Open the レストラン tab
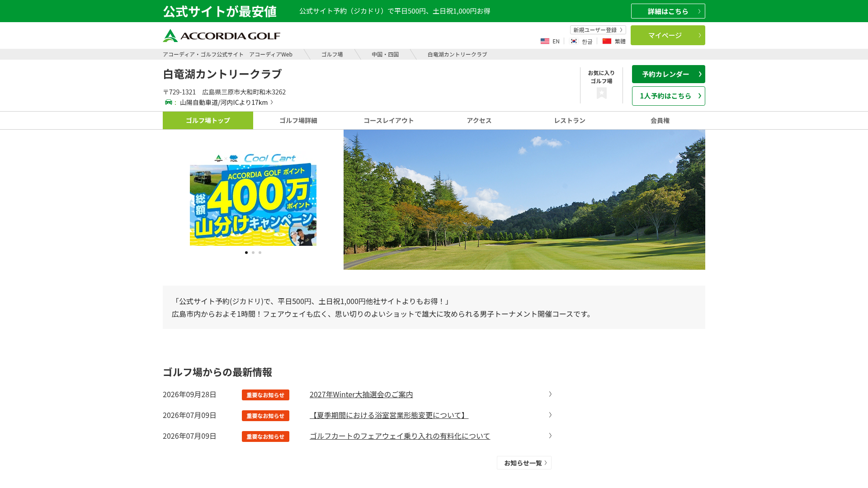 [x=570, y=120]
